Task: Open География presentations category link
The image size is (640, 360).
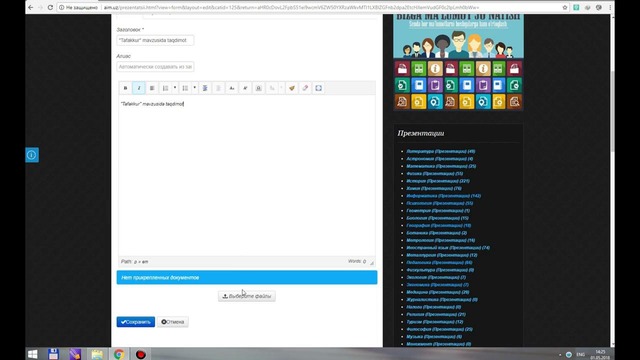Action: 438,225
